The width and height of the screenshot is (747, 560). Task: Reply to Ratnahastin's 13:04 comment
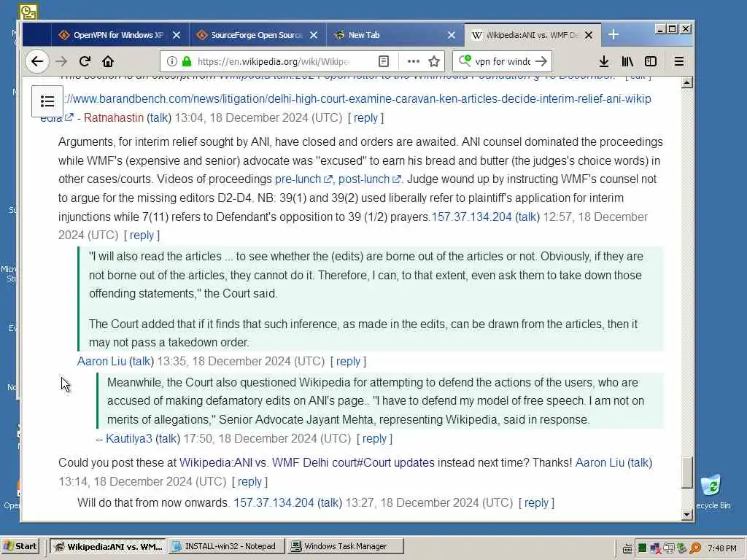tap(366, 117)
